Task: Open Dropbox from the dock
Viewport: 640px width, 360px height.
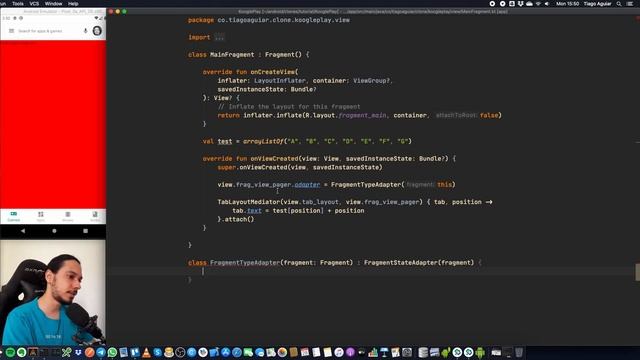Action: tap(78, 352)
